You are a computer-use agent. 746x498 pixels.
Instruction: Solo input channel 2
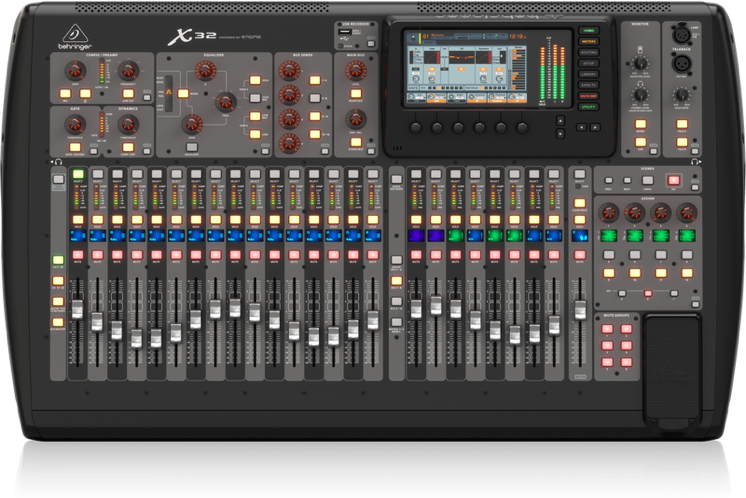click(98, 220)
